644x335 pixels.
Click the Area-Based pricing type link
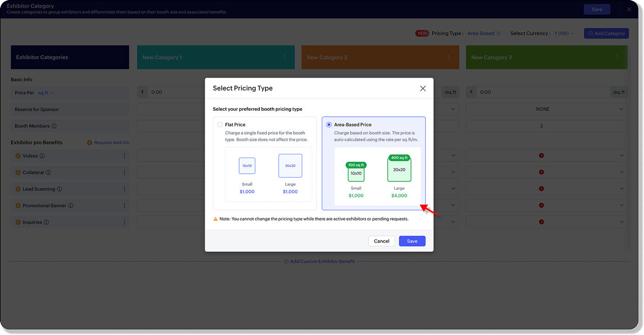(x=481, y=34)
